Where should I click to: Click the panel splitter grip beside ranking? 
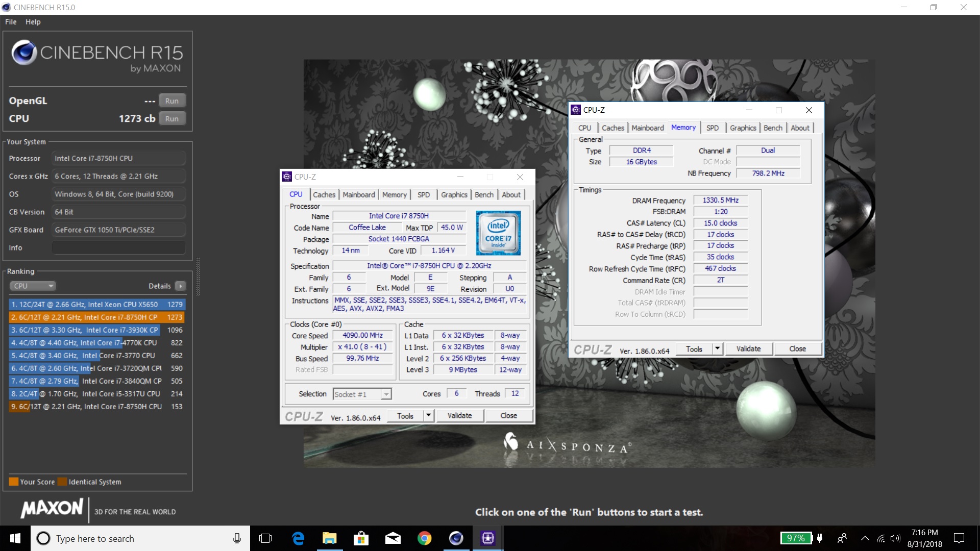198,277
